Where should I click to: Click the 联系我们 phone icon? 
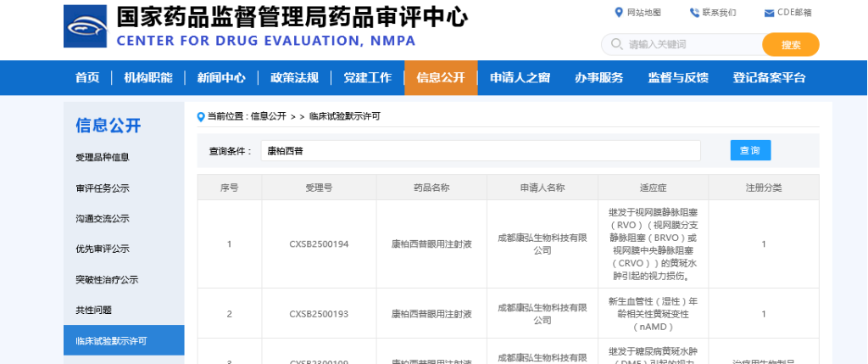pyautogui.click(x=694, y=12)
